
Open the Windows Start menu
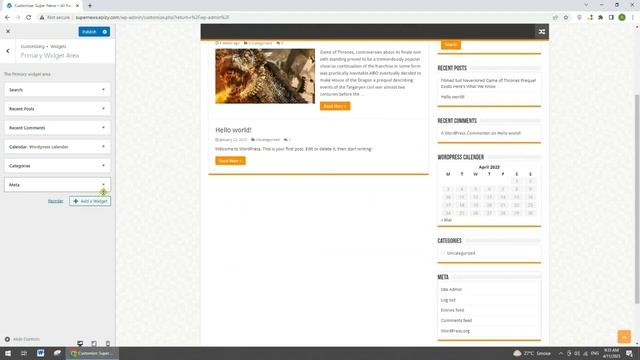pos(8,353)
